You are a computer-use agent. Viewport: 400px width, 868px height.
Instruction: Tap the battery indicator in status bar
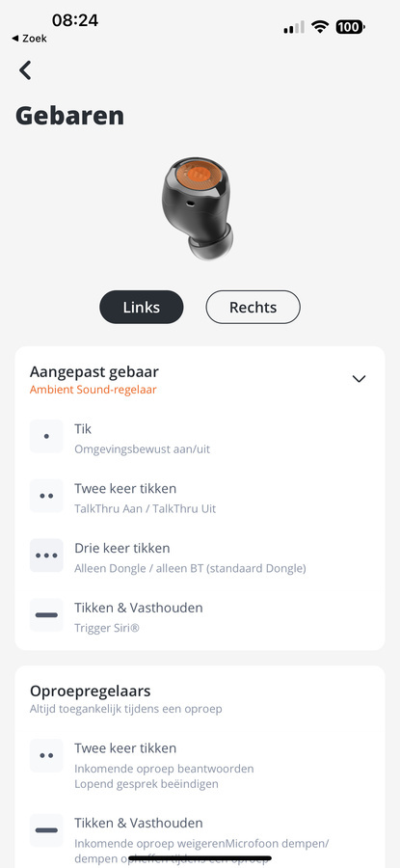click(350, 27)
